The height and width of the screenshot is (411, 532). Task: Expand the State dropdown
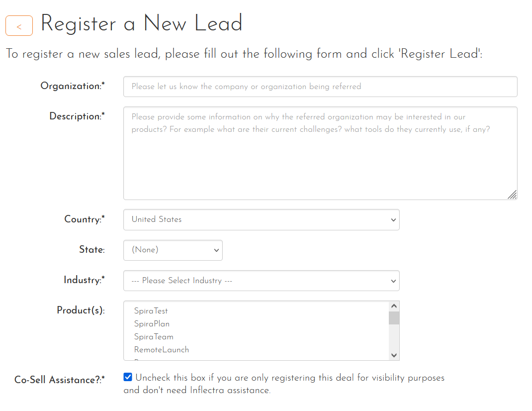[173, 250]
